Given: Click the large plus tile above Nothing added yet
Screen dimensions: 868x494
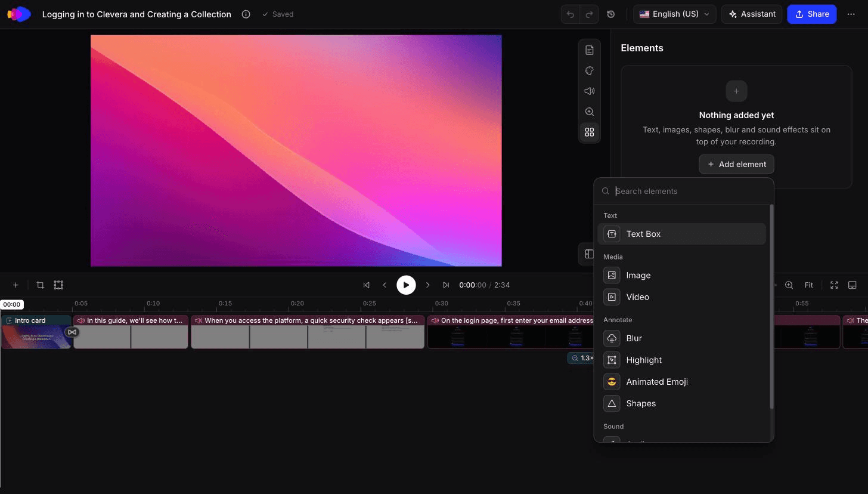Looking at the screenshot, I should (x=736, y=91).
